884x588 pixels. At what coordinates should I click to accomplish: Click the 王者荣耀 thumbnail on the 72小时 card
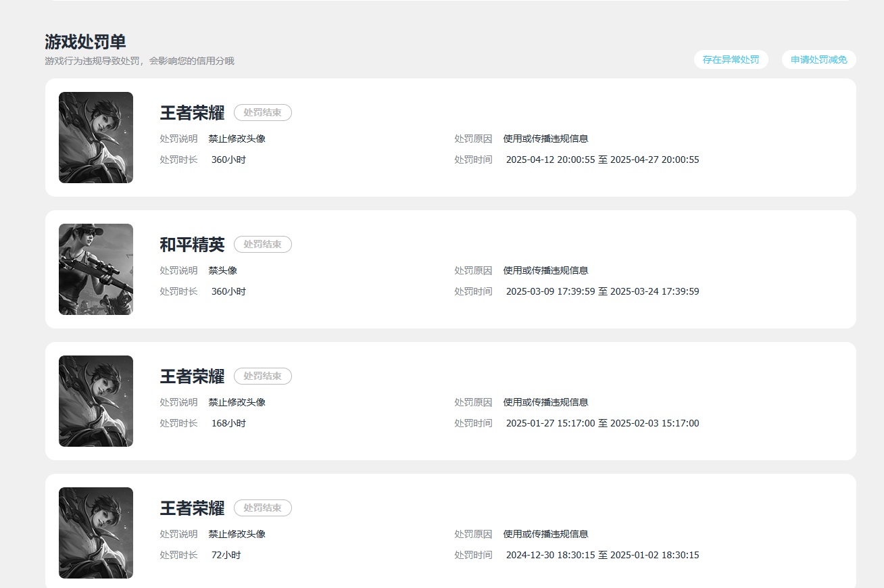point(96,533)
